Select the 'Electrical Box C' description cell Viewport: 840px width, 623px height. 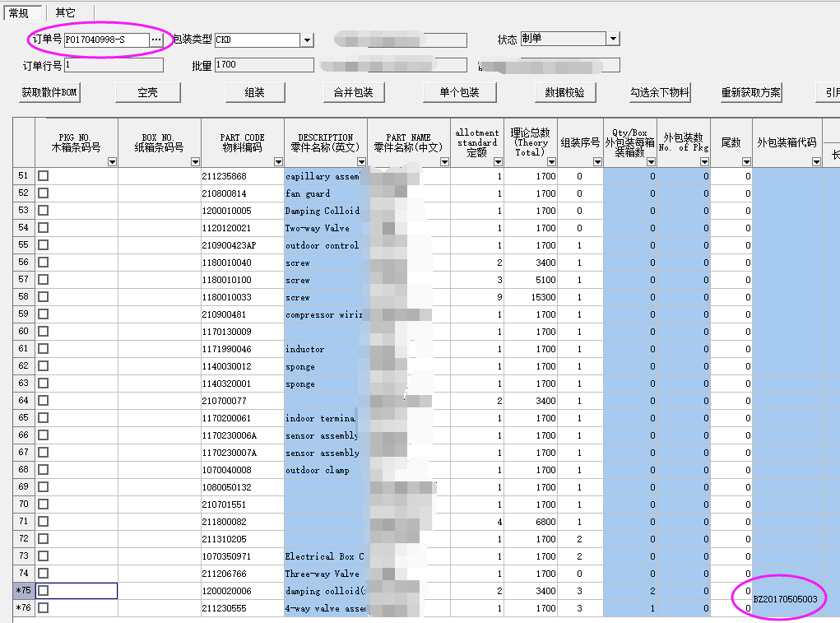(x=326, y=556)
